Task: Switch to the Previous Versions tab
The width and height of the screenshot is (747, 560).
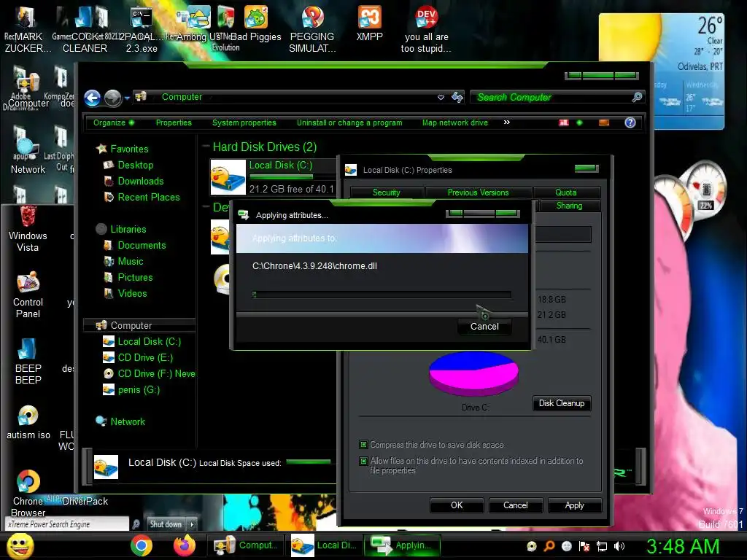Action: (478, 192)
